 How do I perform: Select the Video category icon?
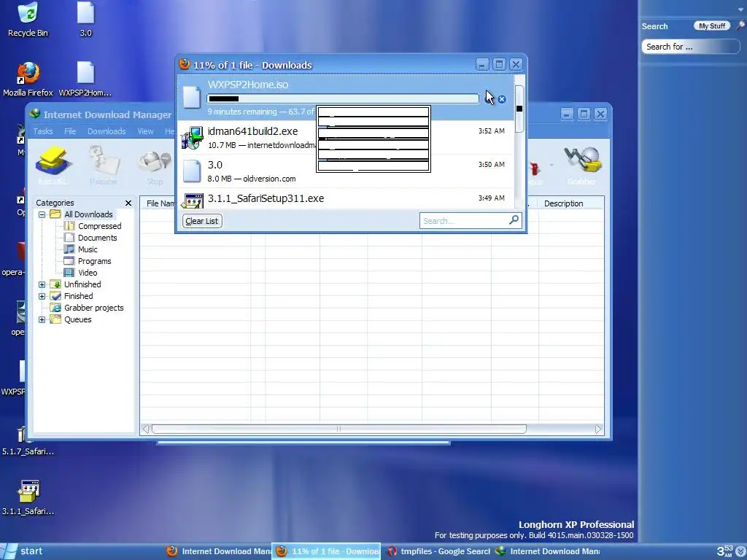(x=69, y=273)
